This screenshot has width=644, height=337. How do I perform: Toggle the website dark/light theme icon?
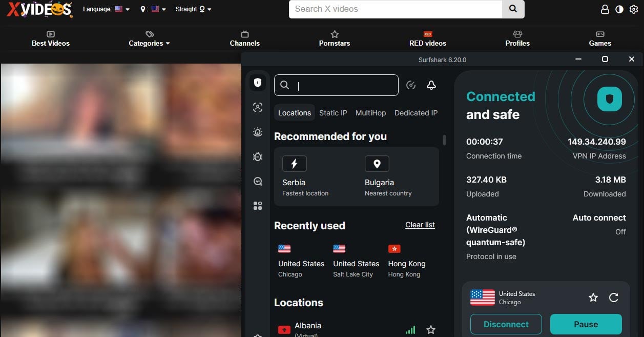pos(619,9)
